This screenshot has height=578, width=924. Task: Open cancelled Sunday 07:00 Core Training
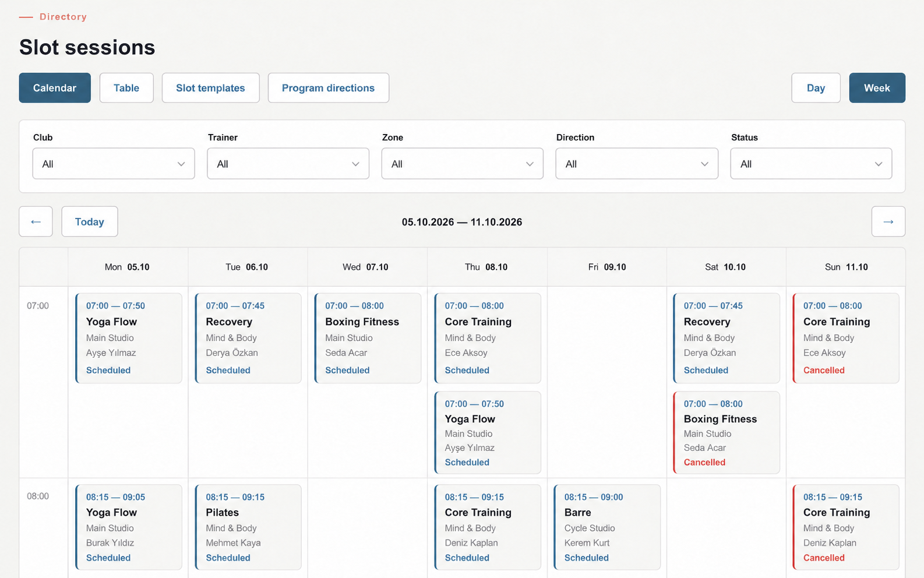[846, 338]
